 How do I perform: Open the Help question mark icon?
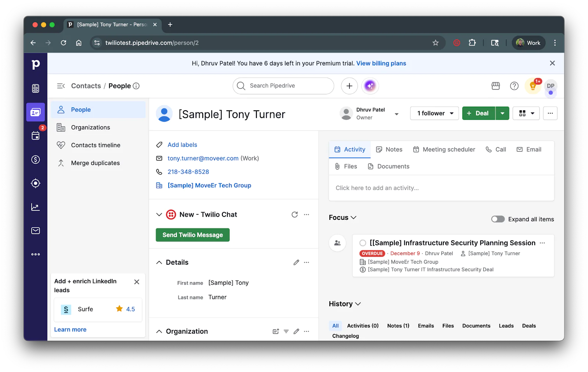coord(514,86)
